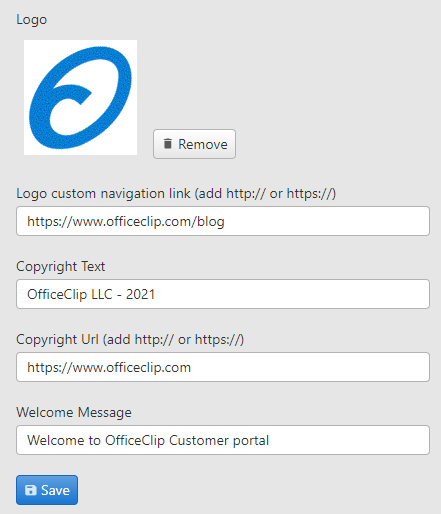This screenshot has width=441, height=514.
Task: Save the portal settings
Action: click(47, 490)
